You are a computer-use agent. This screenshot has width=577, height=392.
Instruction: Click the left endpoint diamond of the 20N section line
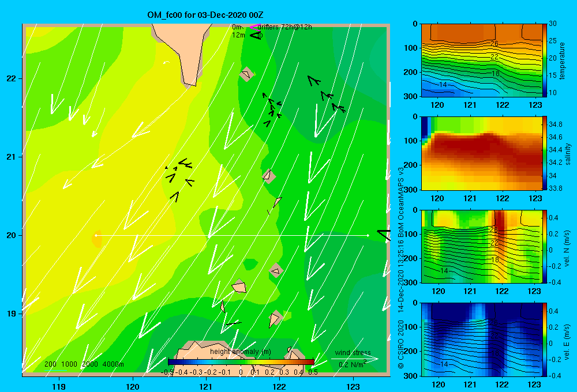click(x=96, y=235)
